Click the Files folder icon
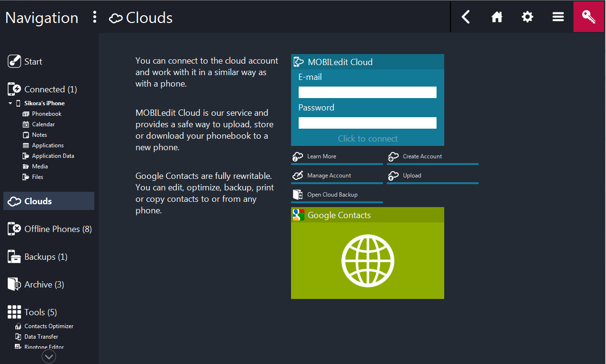The width and height of the screenshot is (606, 364). pos(26,177)
